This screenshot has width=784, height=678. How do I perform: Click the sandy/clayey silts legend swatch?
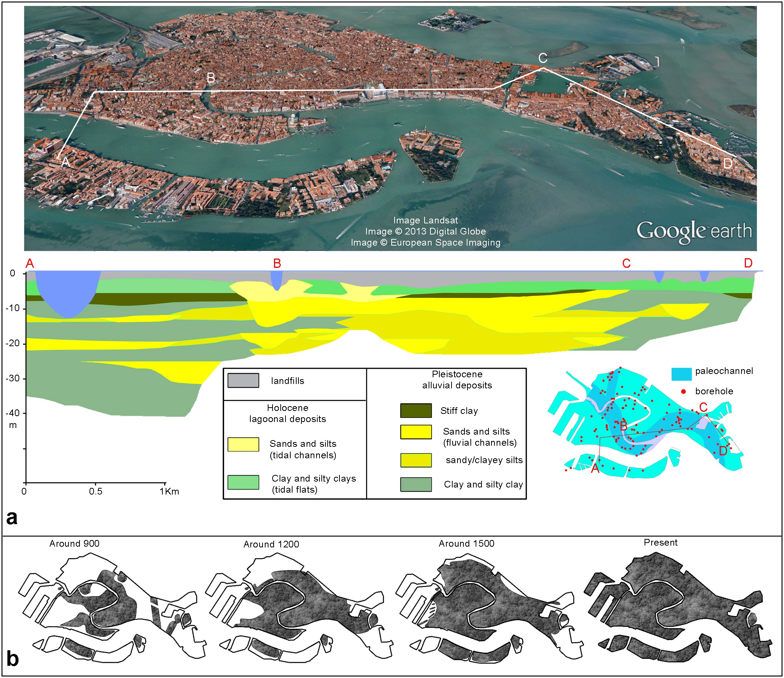pyautogui.click(x=416, y=460)
